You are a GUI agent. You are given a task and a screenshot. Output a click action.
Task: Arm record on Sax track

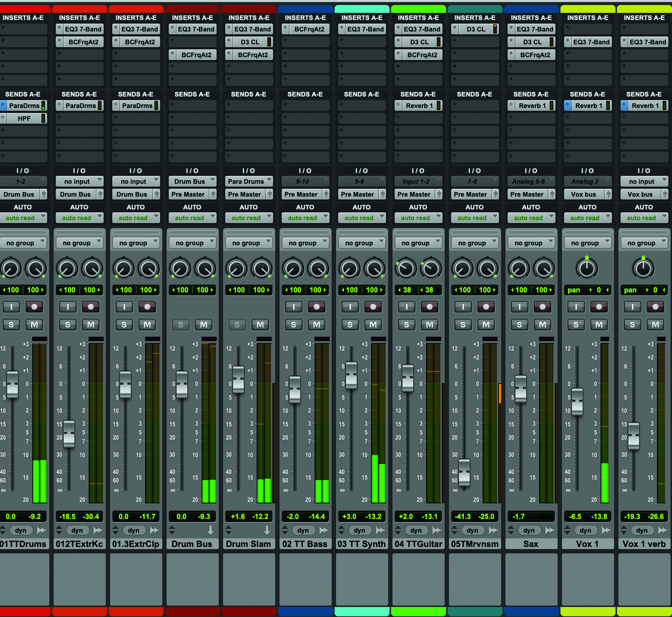(x=543, y=306)
